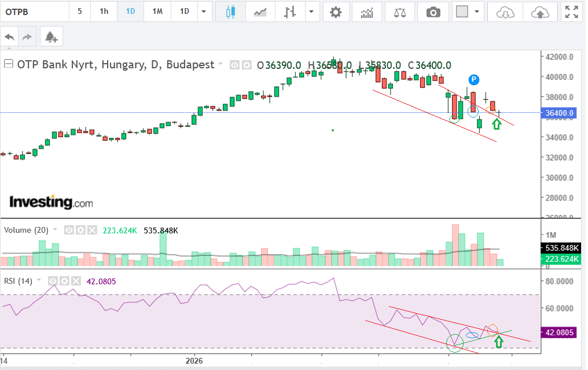Open chart settings gear
The height and width of the screenshot is (370, 588).
(335, 12)
